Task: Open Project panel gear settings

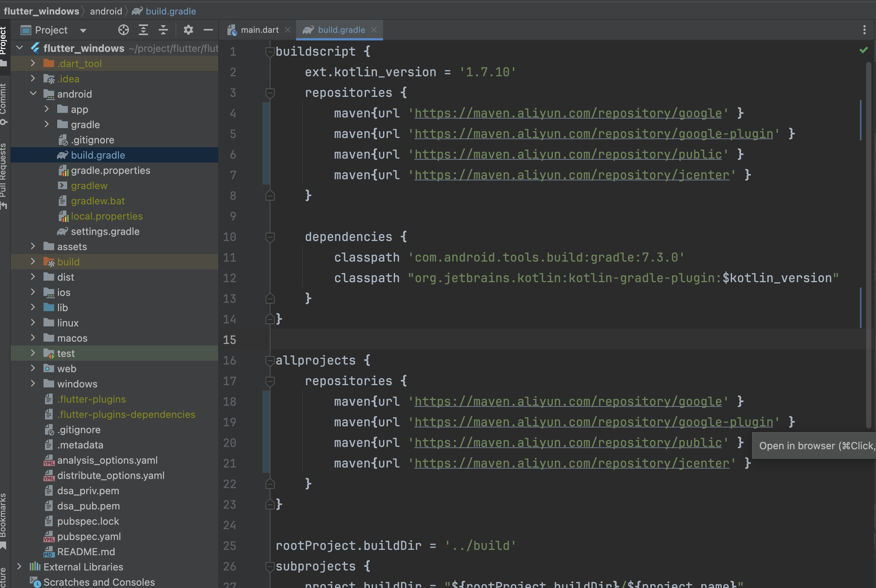Action: point(188,30)
